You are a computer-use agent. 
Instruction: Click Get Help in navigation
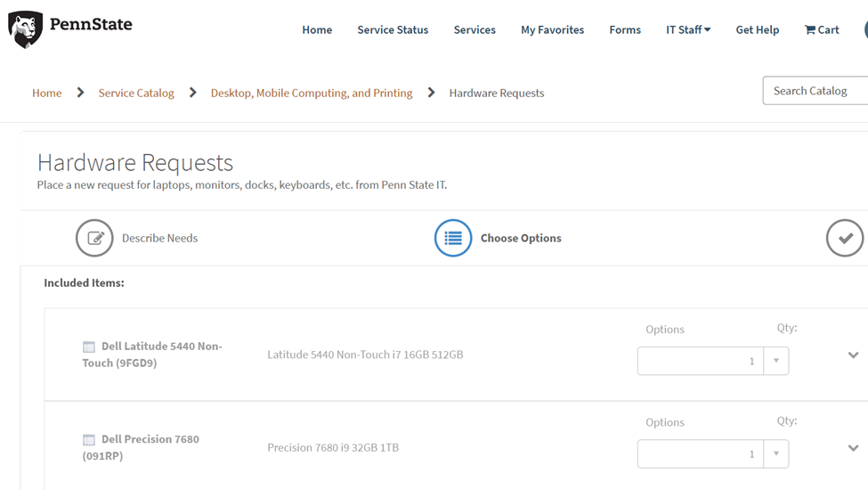click(758, 30)
